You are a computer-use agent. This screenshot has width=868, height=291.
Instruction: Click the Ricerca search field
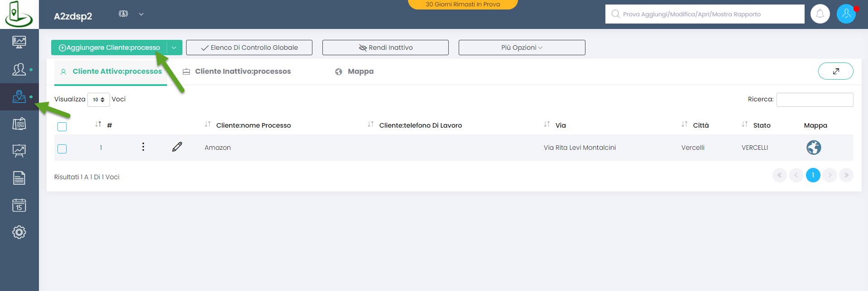[815, 100]
